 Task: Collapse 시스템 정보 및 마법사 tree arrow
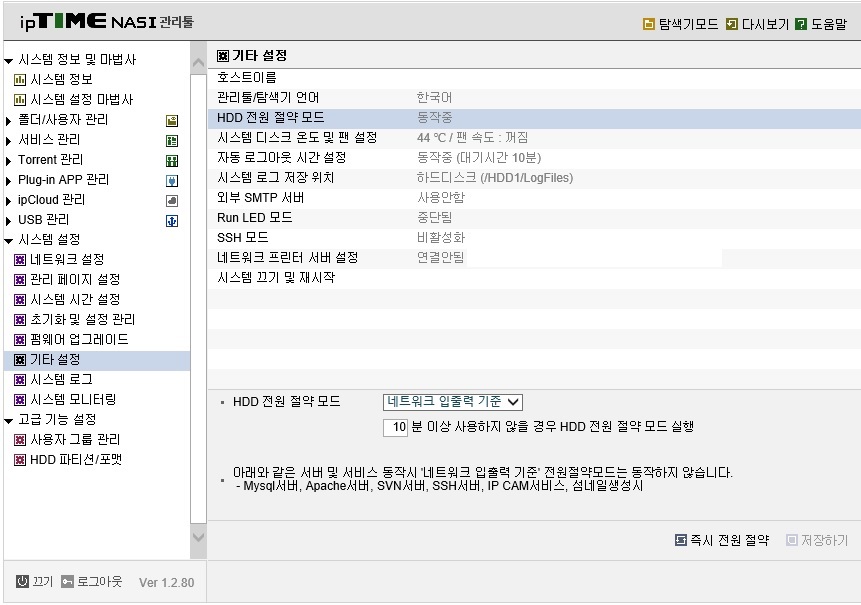[8, 61]
